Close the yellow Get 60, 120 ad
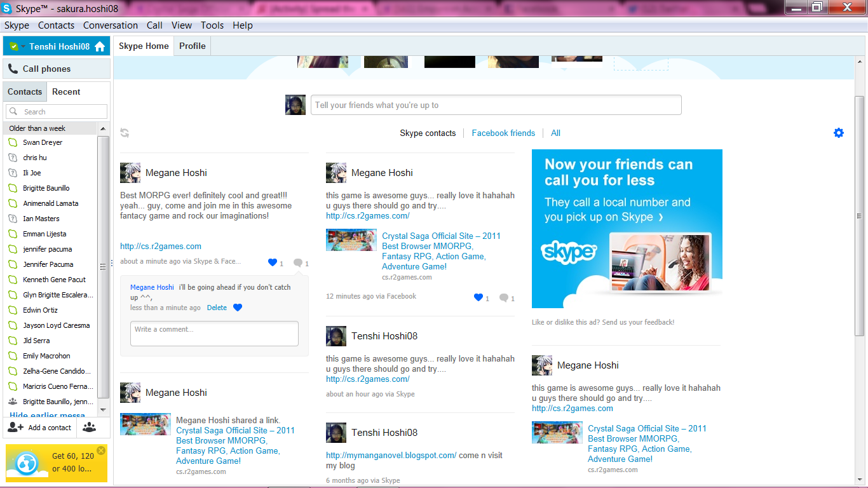 101,451
